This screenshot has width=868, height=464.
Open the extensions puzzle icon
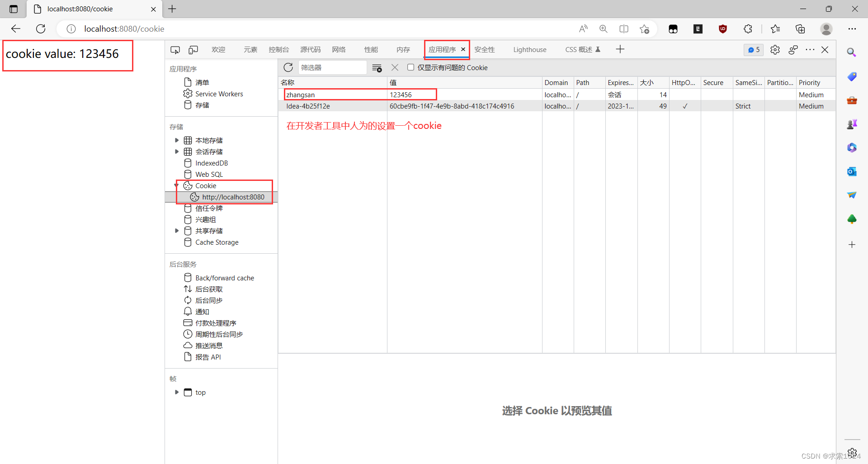click(x=748, y=29)
